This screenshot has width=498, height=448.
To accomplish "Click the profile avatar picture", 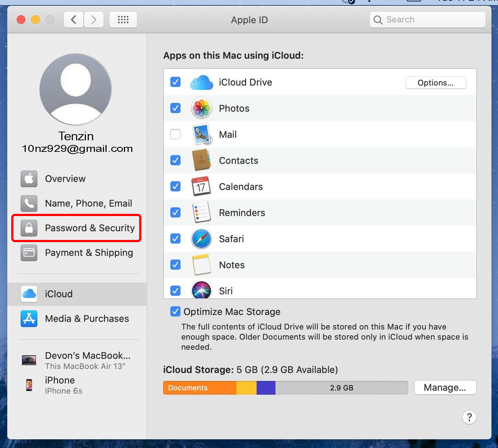I will point(75,89).
